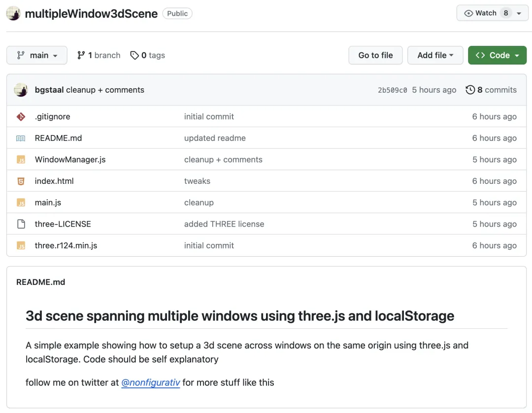Click the WindowManager.js JavaScript file icon

(21, 160)
